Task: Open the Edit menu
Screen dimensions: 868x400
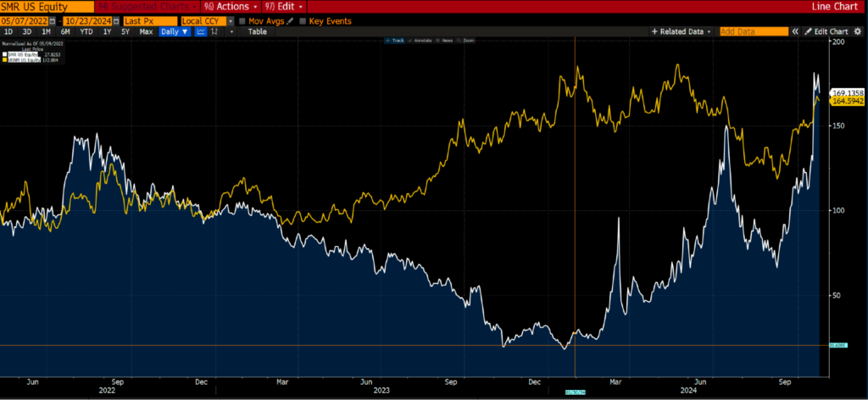Action: (x=284, y=6)
